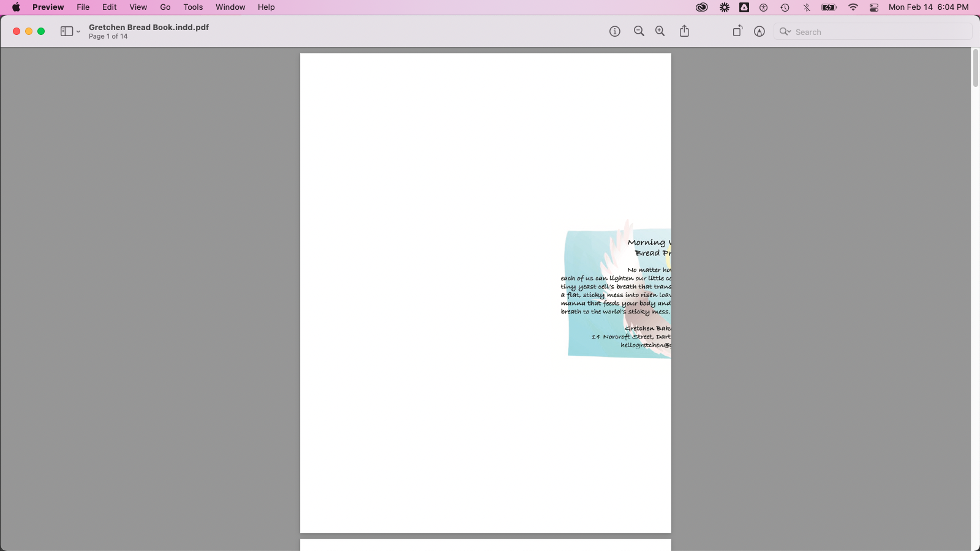The height and width of the screenshot is (551, 980).
Task: Toggle the Markup toolbar pen icon
Action: pos(759,31)
